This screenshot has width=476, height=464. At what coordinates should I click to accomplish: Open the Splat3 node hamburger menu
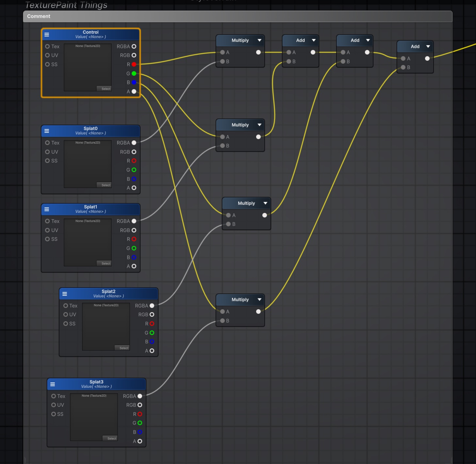pyautogui.click(x=53, y=384)
